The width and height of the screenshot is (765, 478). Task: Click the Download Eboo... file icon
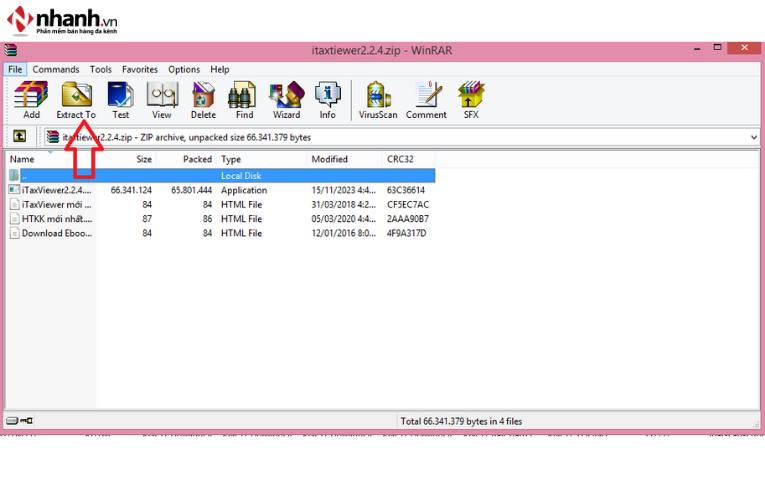coord(14,233)
